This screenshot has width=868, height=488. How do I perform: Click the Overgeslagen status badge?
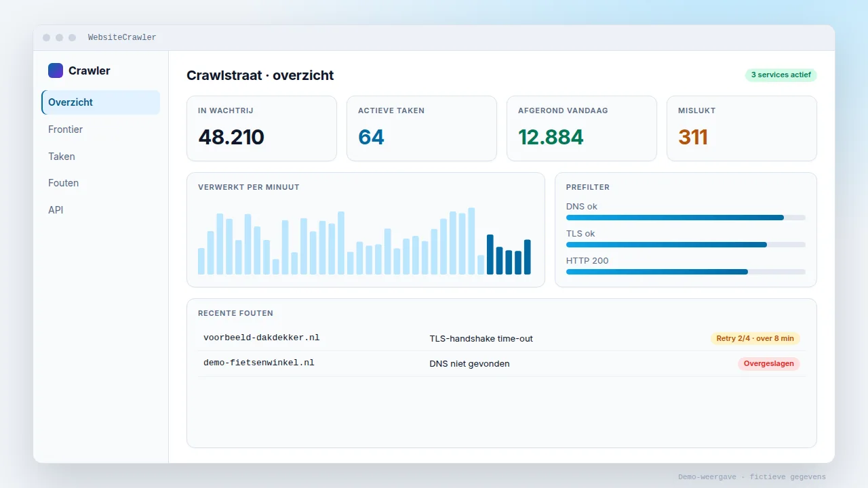[x=769, y=364]
